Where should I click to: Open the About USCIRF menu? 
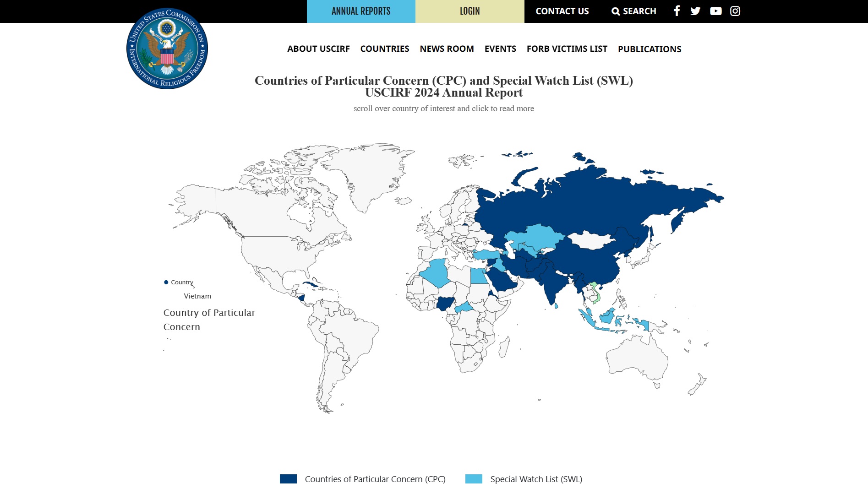(318, 49)
